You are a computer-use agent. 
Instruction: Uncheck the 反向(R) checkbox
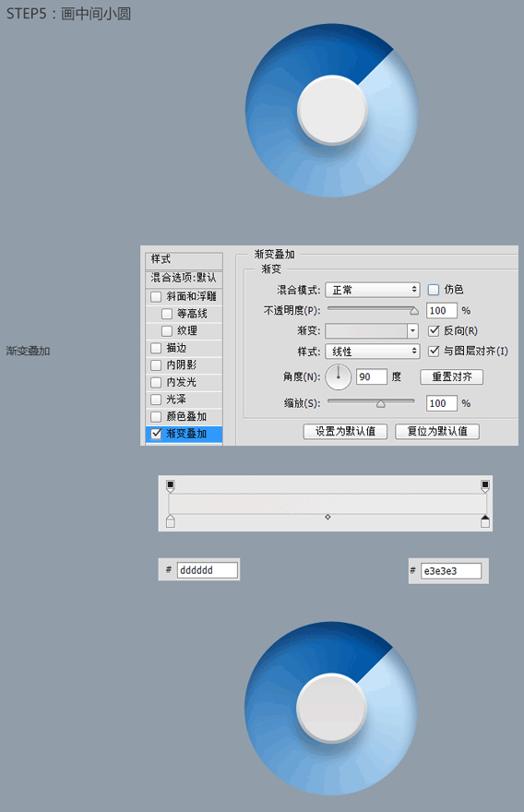(434, 330)
